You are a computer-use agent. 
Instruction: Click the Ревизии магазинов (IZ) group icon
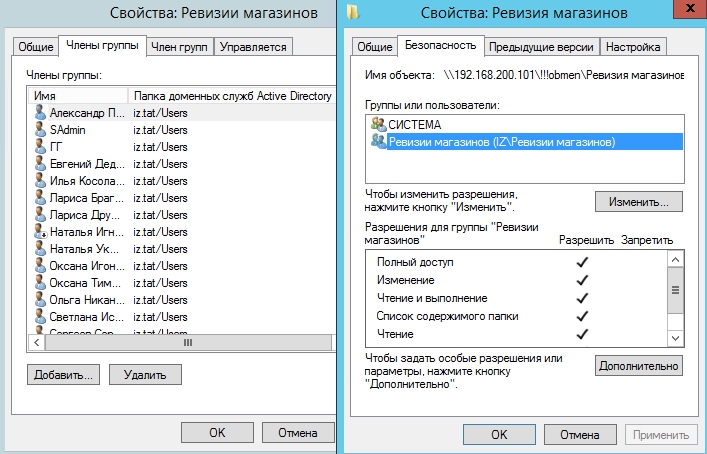coord(378,142)
